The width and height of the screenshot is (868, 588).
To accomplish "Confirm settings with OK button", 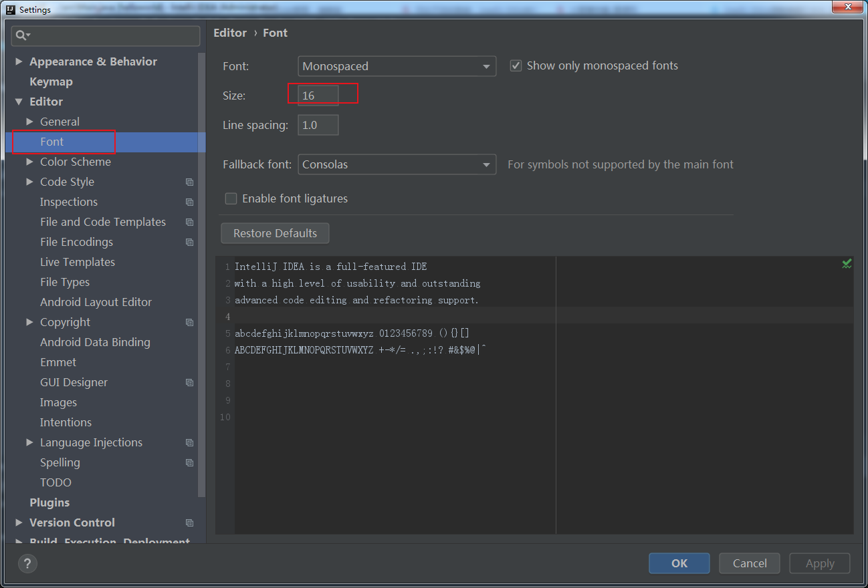I will 679,563.
